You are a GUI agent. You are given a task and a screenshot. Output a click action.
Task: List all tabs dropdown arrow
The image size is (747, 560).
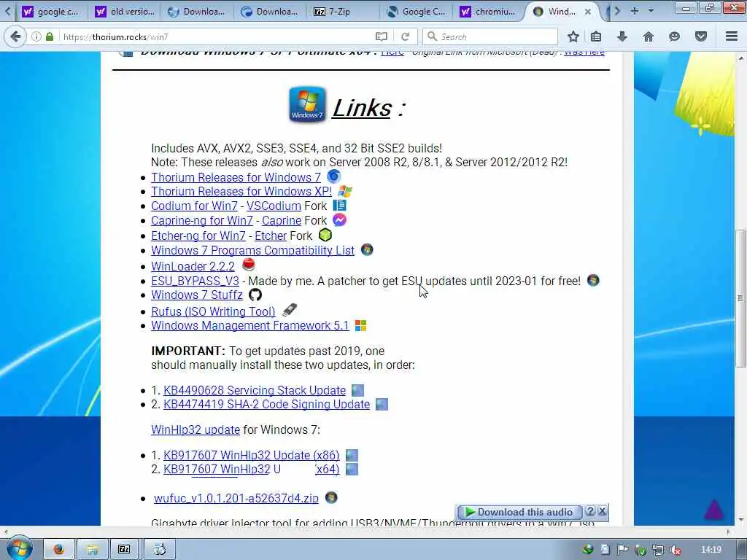651,11
